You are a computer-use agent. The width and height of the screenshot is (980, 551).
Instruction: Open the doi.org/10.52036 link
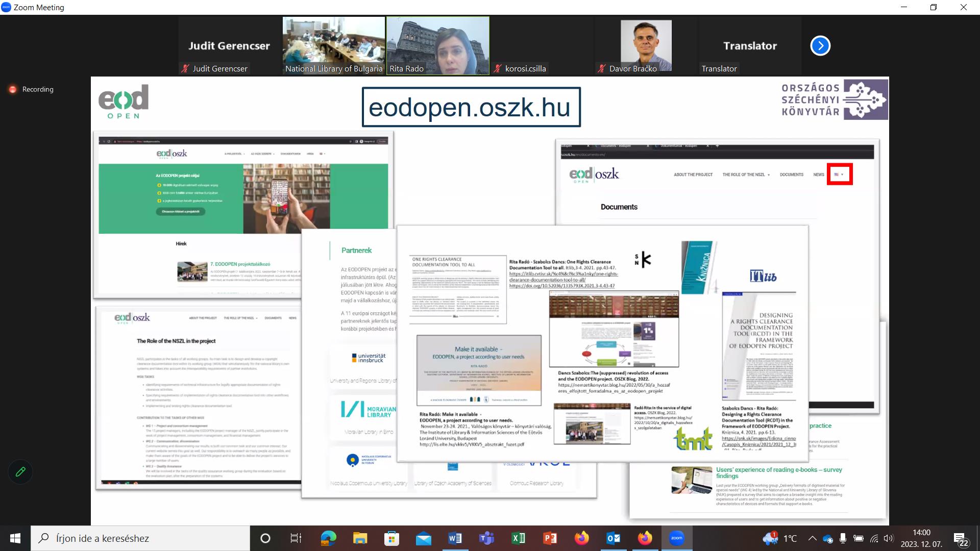(x=561, y=286)
